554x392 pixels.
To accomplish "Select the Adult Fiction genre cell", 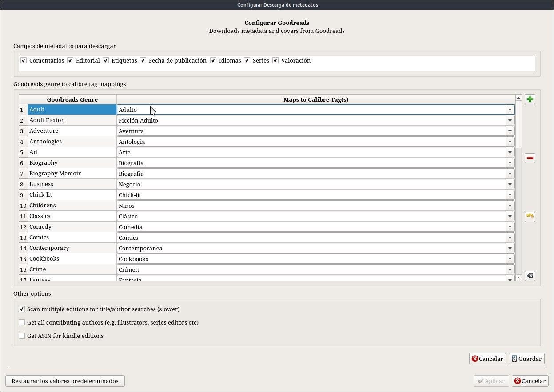I will click(x=72, y=120).
